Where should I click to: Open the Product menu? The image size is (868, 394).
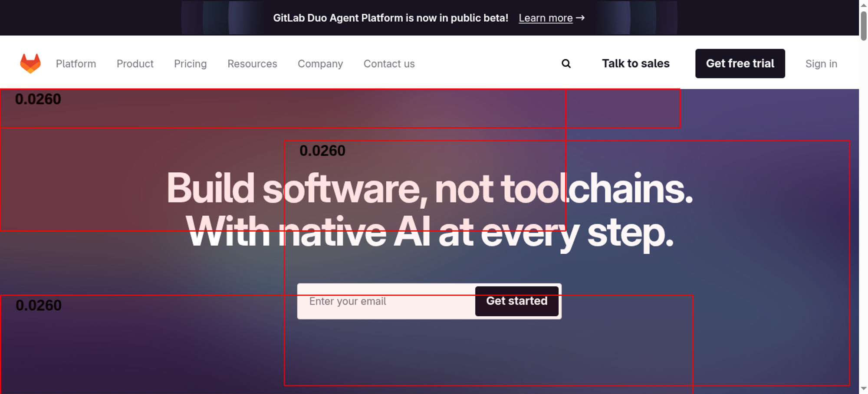tap(135, 64)
